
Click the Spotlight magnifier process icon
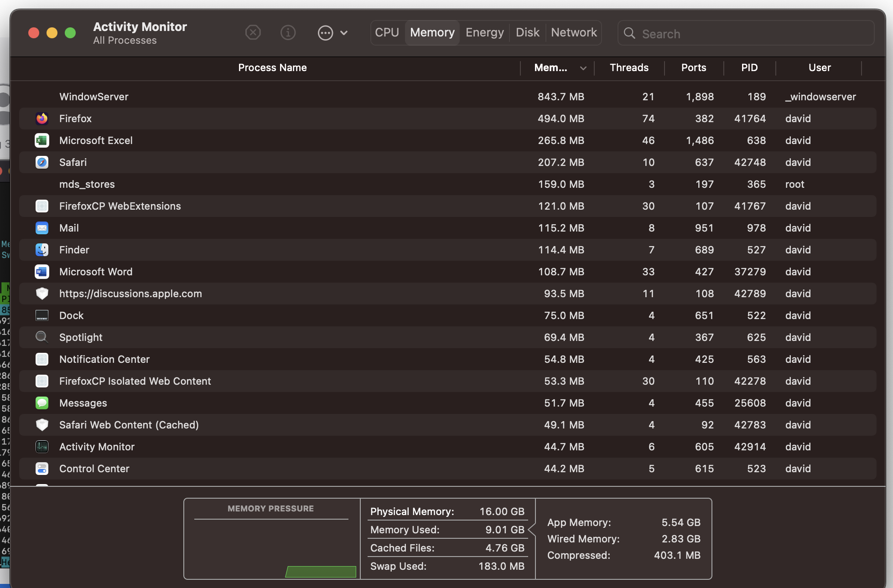tap(42, 337)
